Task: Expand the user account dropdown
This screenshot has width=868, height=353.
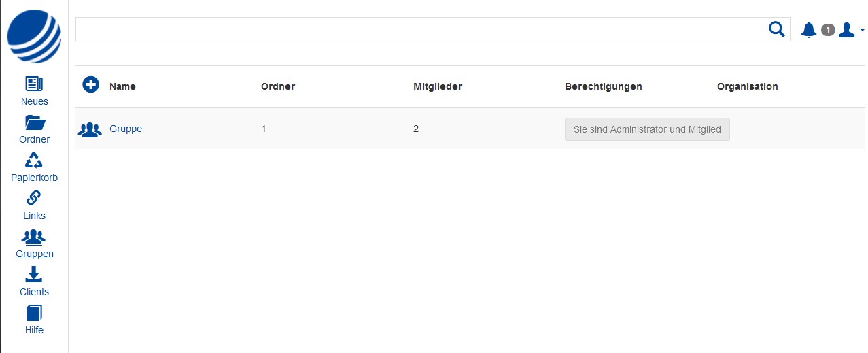Action: pos(851,29)
